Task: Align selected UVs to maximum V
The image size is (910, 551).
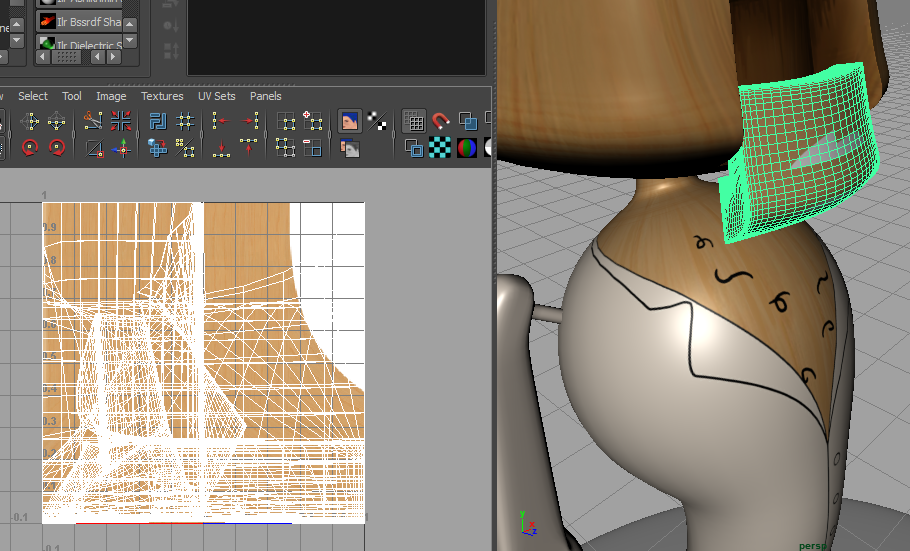Action: click(249, 148)
